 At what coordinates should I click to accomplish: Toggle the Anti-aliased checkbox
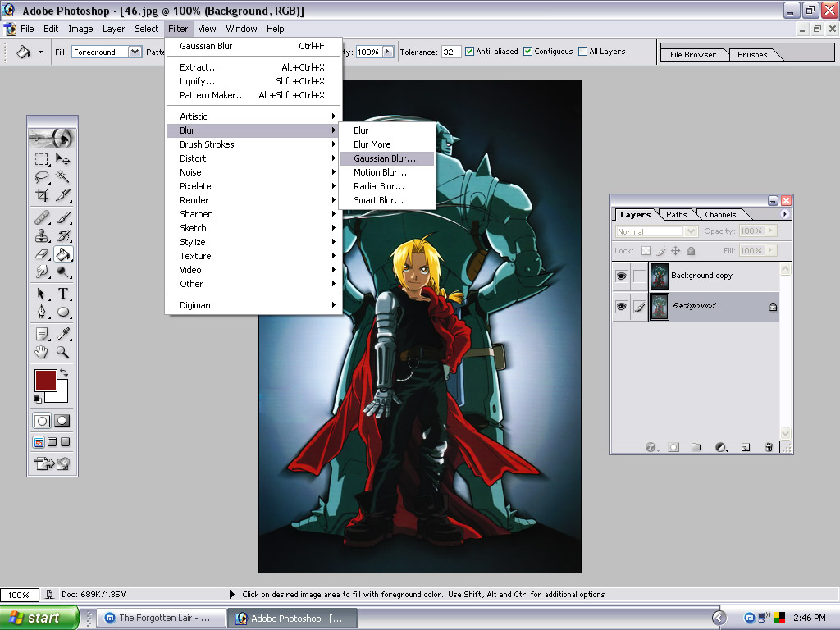[469, 52]
